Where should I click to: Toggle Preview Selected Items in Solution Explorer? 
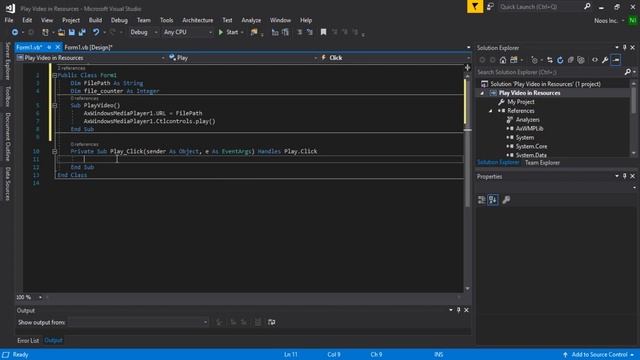point(616,60)
